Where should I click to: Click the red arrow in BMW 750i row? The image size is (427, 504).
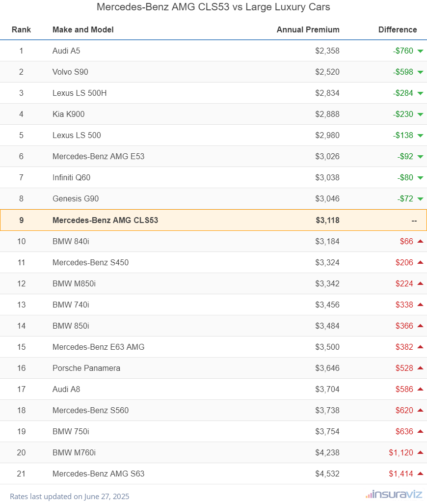[420, 431]
